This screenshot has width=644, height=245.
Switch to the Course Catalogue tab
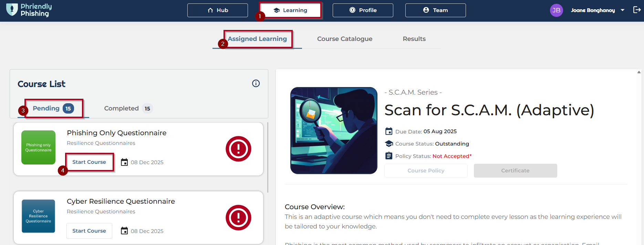[344, 39]
